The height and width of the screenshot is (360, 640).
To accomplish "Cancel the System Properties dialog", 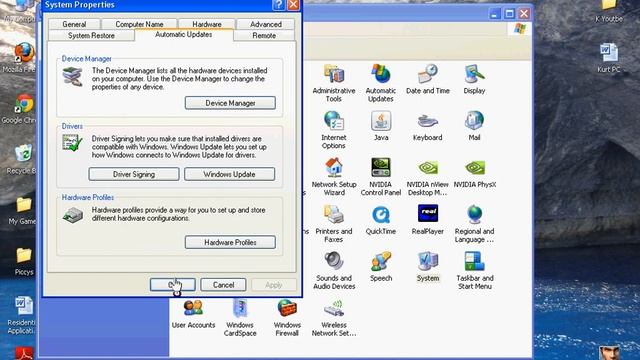I will tap(223, 284).
